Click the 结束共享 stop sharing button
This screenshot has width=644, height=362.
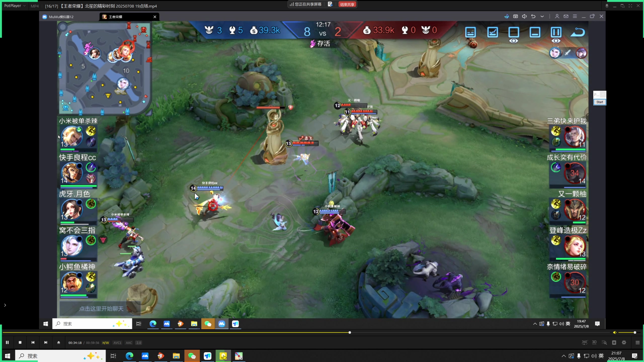pos(347,4)
